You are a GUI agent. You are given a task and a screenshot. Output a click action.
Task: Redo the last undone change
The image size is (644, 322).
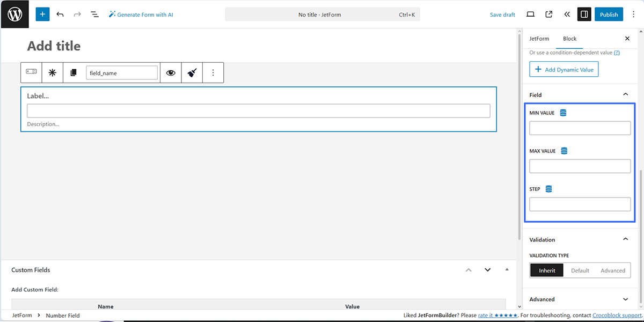coord(77,14)
